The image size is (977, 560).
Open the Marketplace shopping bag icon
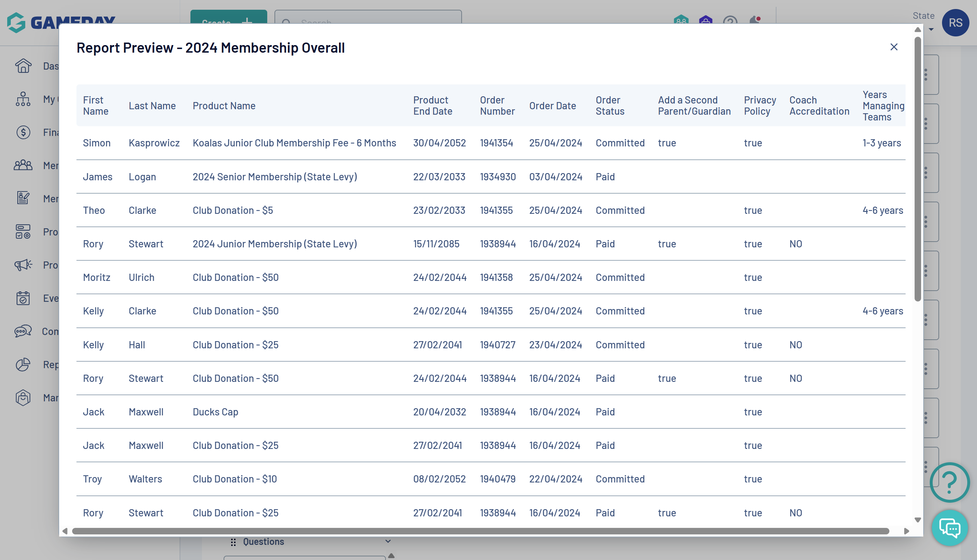tap(23, 397)
